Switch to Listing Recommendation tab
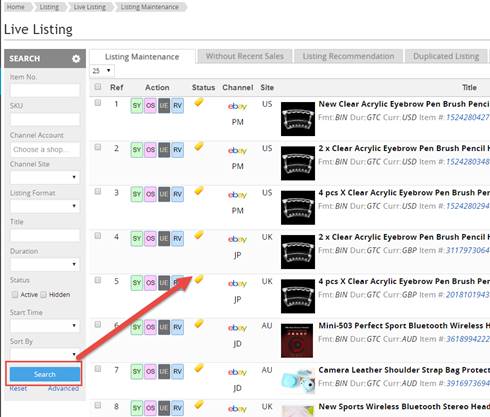This screenshot has height=417, width=490. coord(348,56)
